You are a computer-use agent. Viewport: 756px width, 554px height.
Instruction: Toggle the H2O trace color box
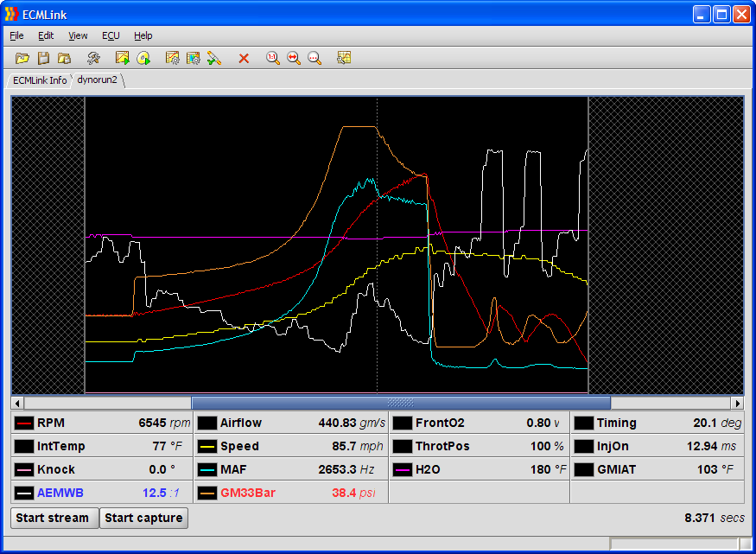coord(402,469)
